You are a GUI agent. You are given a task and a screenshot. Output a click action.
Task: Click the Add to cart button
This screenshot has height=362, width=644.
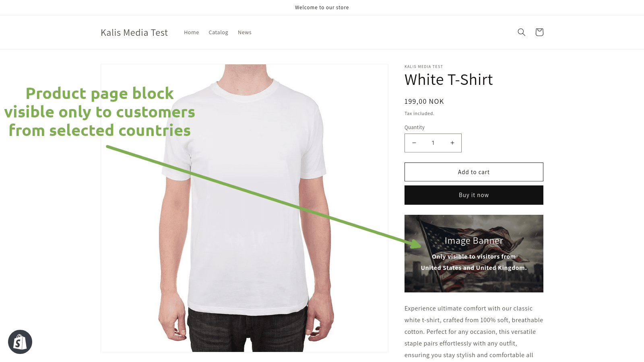tap(474, 172)
